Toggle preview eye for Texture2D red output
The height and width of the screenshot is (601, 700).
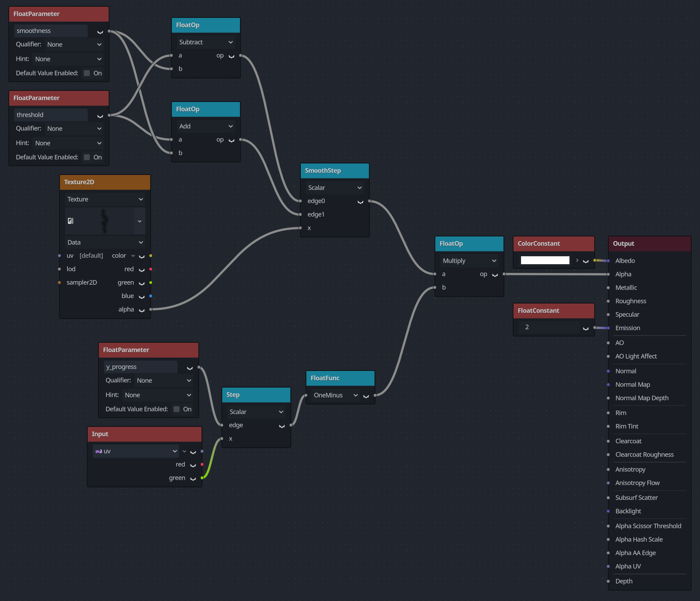142,270
